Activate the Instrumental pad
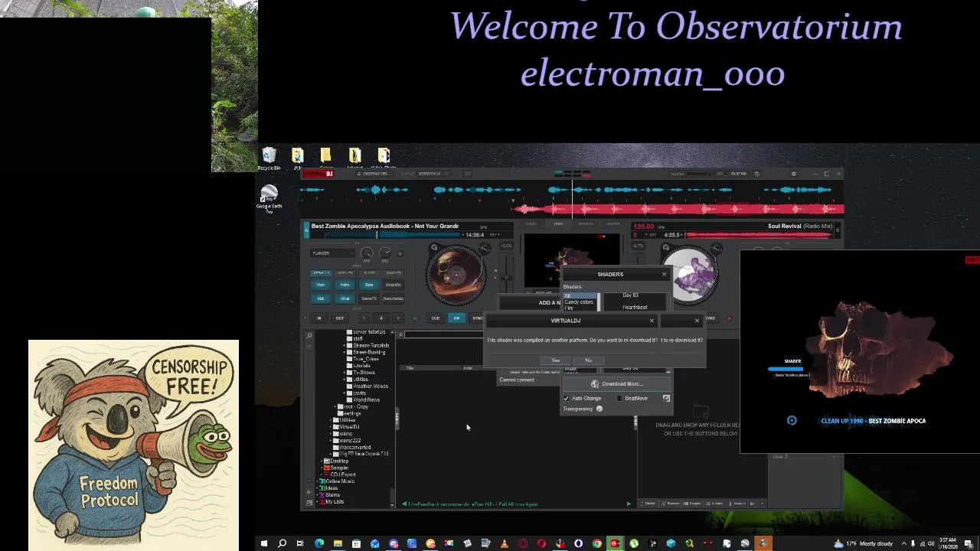 click(x=394, y=298)
